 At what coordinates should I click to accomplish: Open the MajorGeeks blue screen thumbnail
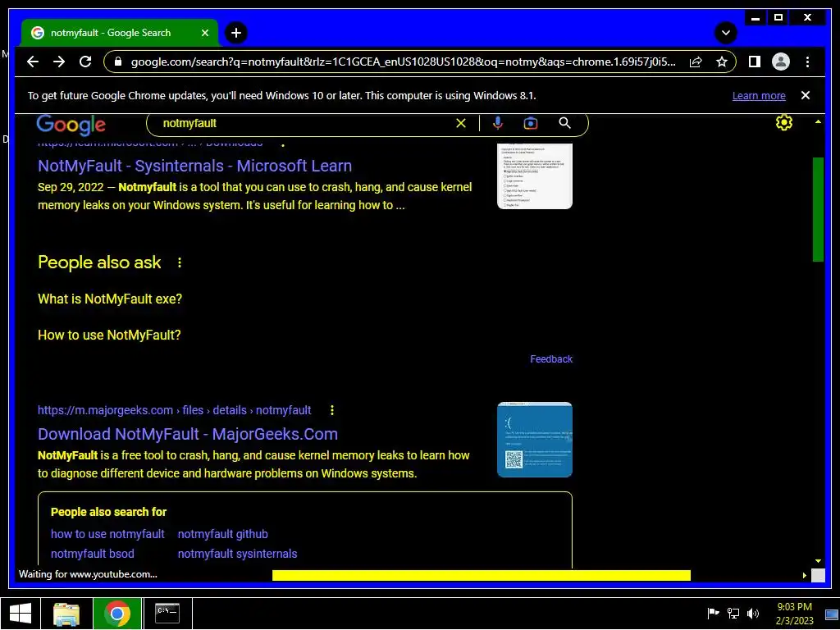tap(535, 440)
